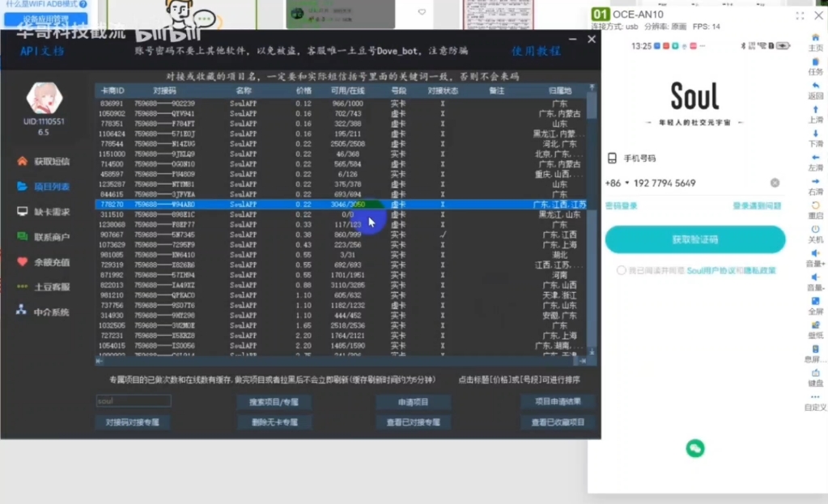The image size is (828, 504).
Task: Select row with card ID 1050902
Action: click(x=341, y=113)
